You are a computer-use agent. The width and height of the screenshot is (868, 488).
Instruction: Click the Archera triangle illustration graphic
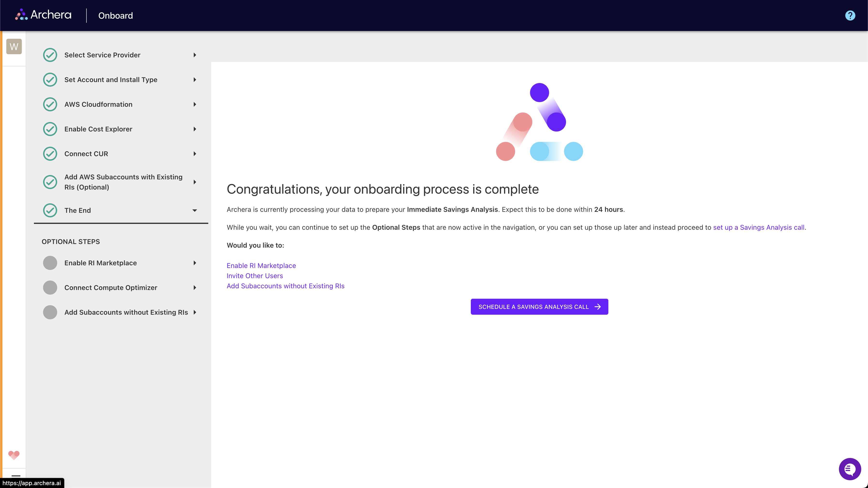tap(539, 123)
